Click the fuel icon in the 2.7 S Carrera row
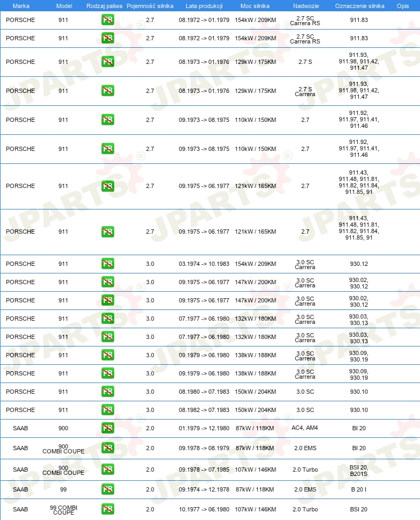This screenshot has height=520, width=420. 108,91
